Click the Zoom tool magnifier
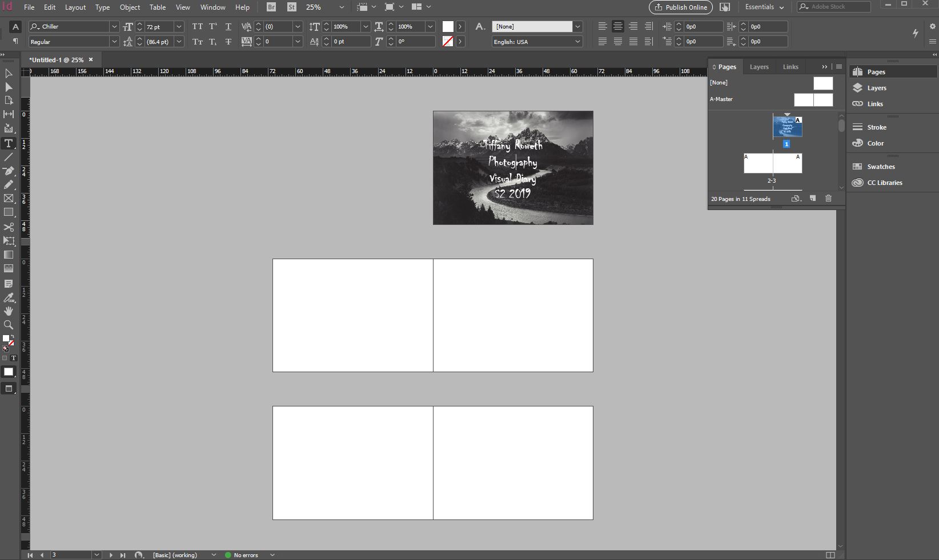Screen dimensions: 939x560 click(x=9, y=325)
